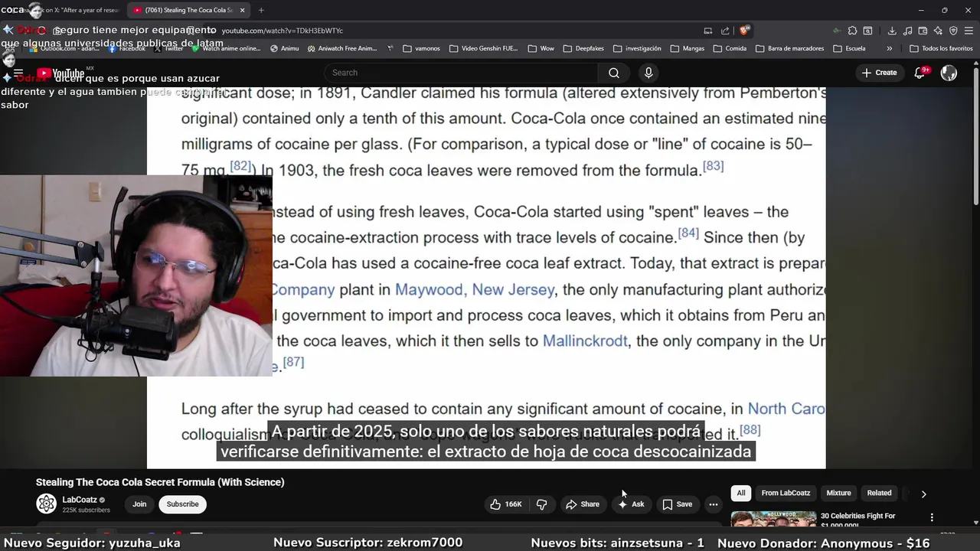The image size is (980, 551).
Task: Open browser downloads icon
Action: coord(892,31)
